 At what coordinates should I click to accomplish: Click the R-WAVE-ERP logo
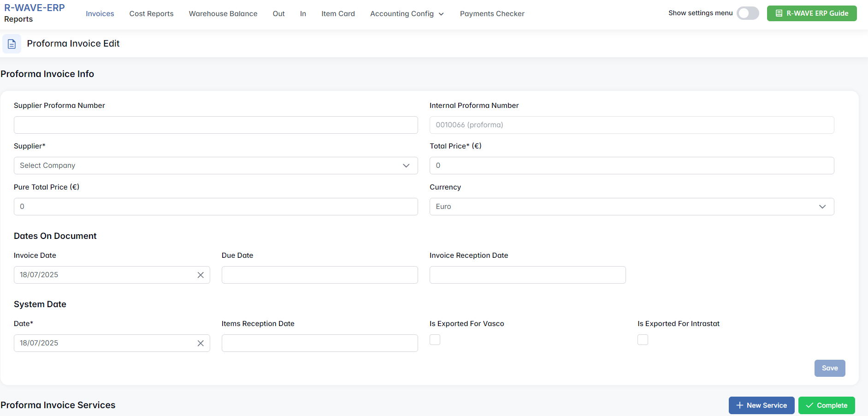pos(35,8)
